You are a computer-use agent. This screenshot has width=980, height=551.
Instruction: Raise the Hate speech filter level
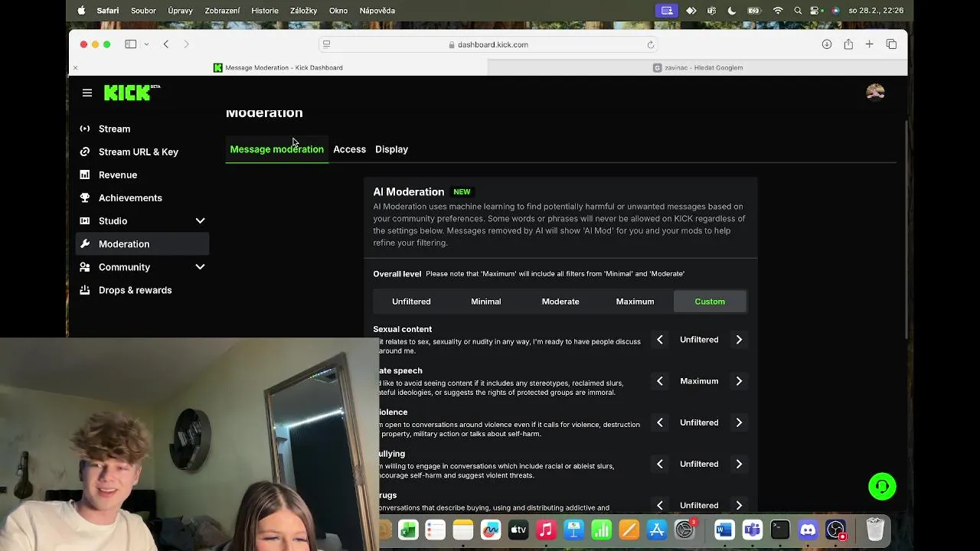pos(739,381)
